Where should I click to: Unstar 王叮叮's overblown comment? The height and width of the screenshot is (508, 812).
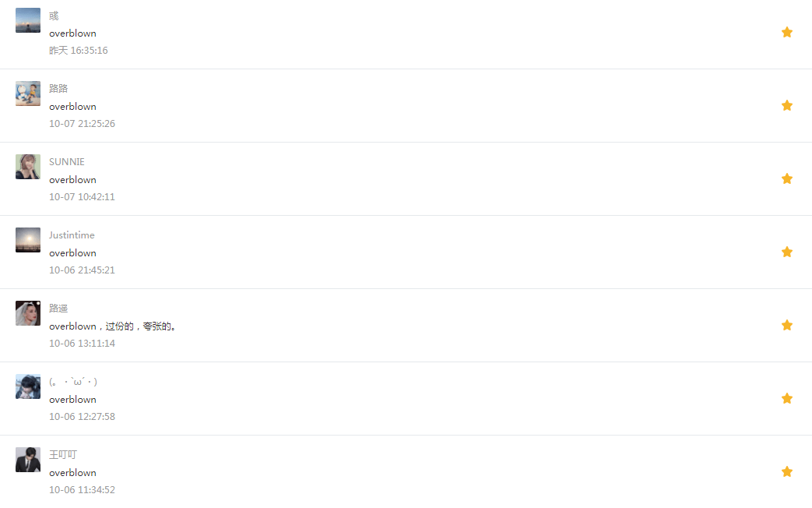tap(786, 471)
